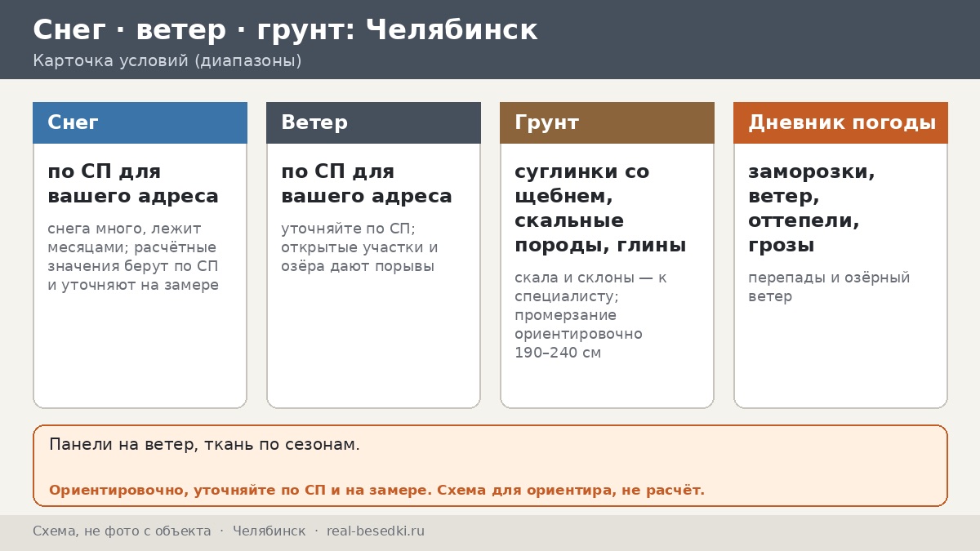The height and width of the screenshot is (551, 980).
Task: Click the subtitle 'Карточка условий (диапазоны)'
Action: [x=167, y=61]
